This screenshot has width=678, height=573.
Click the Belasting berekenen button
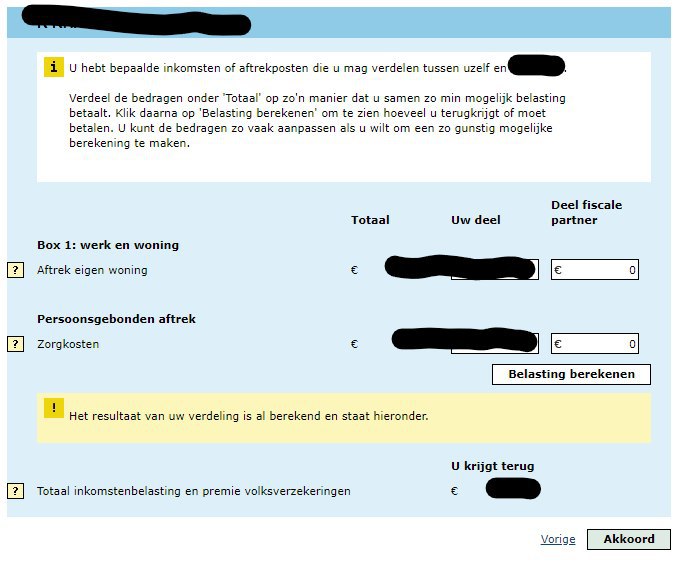point(571,374)
